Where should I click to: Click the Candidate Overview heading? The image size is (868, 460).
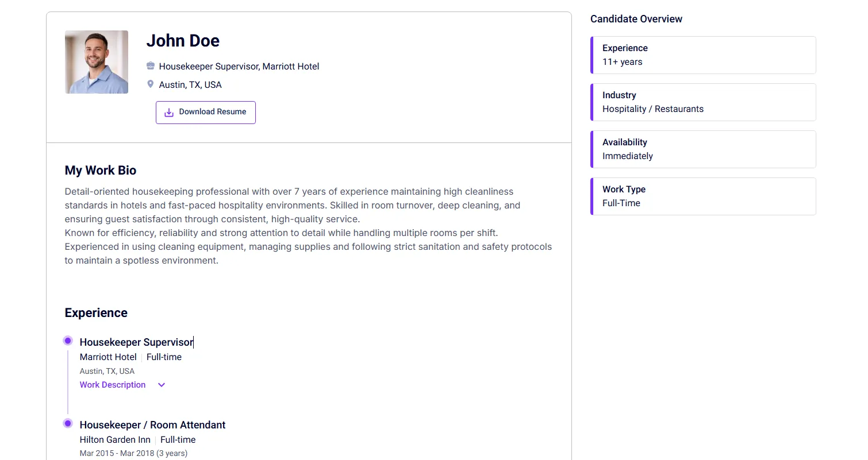click(x=636, y=18)
